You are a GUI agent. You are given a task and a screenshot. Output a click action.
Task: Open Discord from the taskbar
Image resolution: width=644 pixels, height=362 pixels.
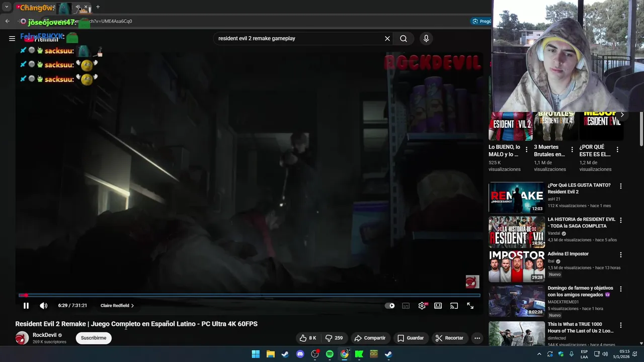pyautogui.click(x=300, y=354)
